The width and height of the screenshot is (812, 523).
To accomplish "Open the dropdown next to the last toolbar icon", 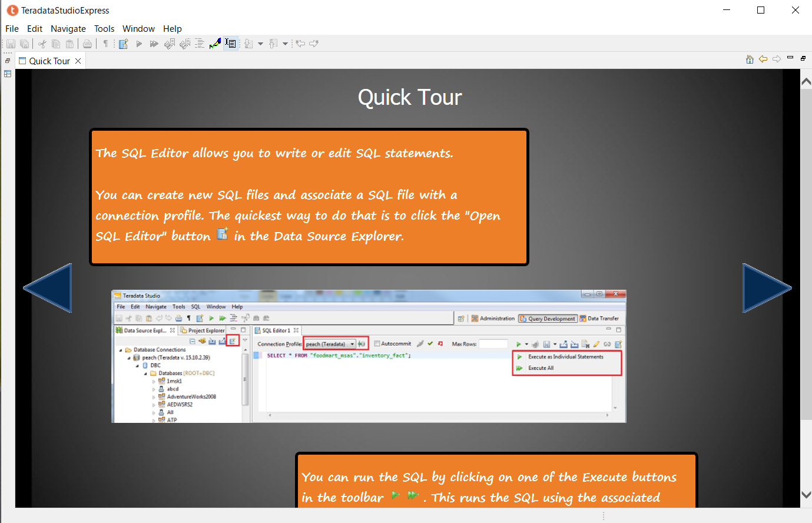I will (x=284, y=44).
